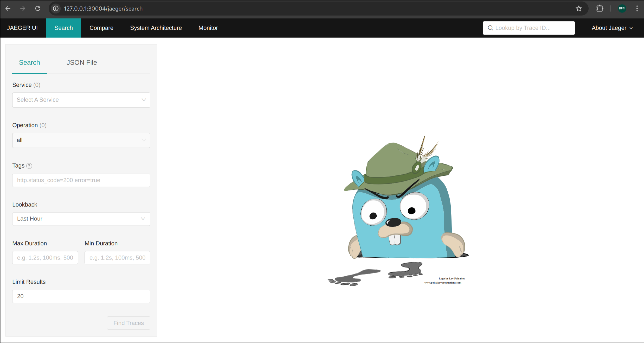
Task: Focus the Lookup by Trace ID field
Action: [529, 28]
